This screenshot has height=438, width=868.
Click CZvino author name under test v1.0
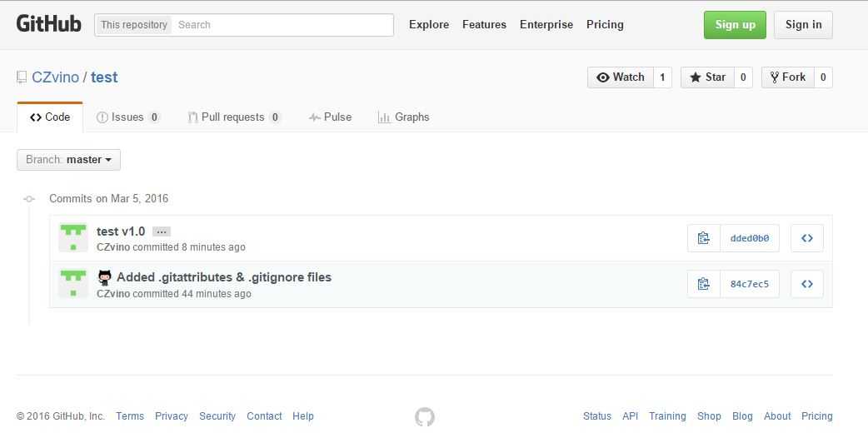click(x=113, y=247)
